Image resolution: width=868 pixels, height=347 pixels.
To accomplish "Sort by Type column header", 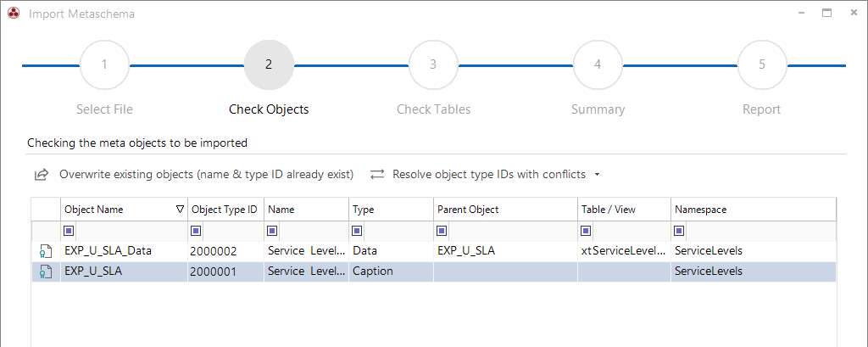I will (x=391, y=210).
